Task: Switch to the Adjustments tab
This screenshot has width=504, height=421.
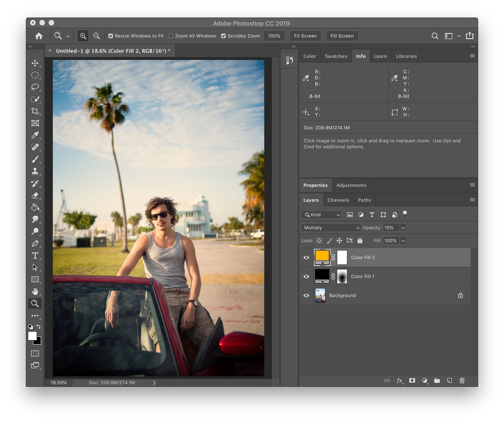Action: (351, 185)
